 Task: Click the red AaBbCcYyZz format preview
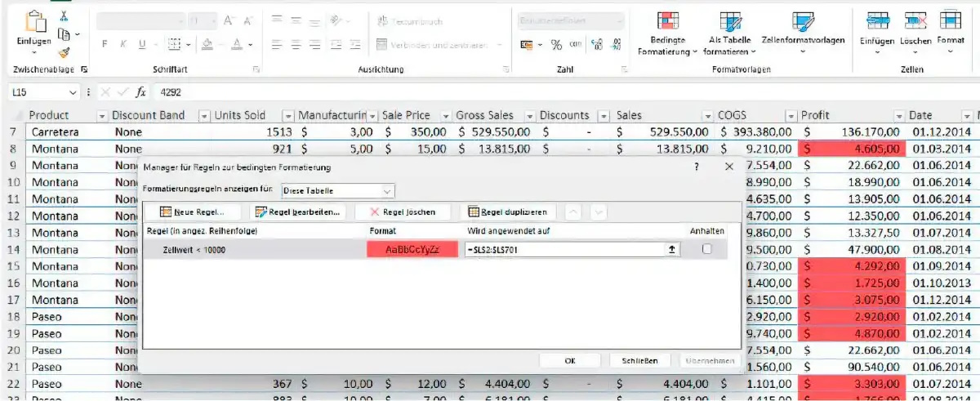(412, 250)
